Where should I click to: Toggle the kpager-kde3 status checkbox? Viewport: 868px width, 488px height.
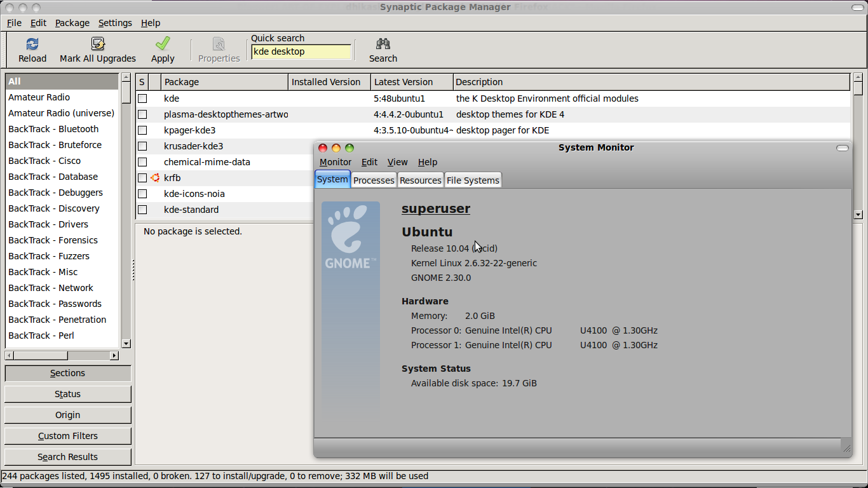(142, 130)
